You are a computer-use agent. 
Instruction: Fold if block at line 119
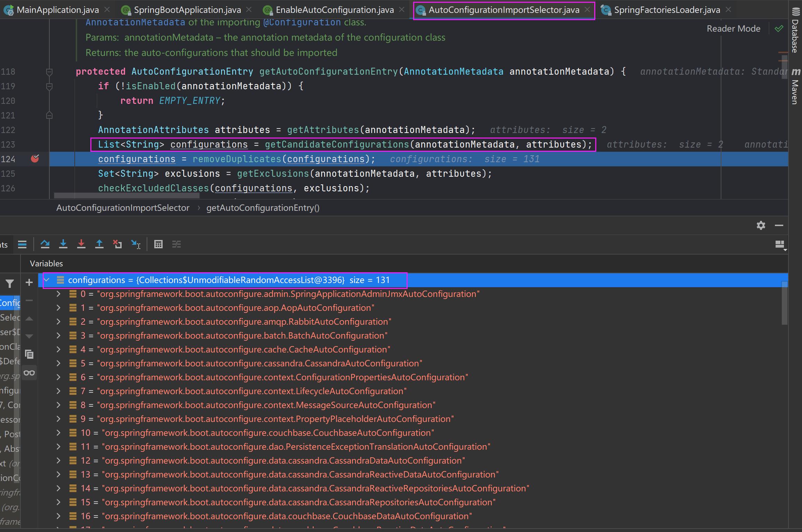[49, 86]
